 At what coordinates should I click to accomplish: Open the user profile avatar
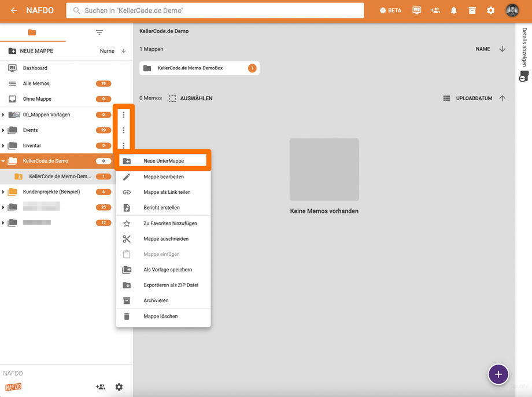coord(512,10)
